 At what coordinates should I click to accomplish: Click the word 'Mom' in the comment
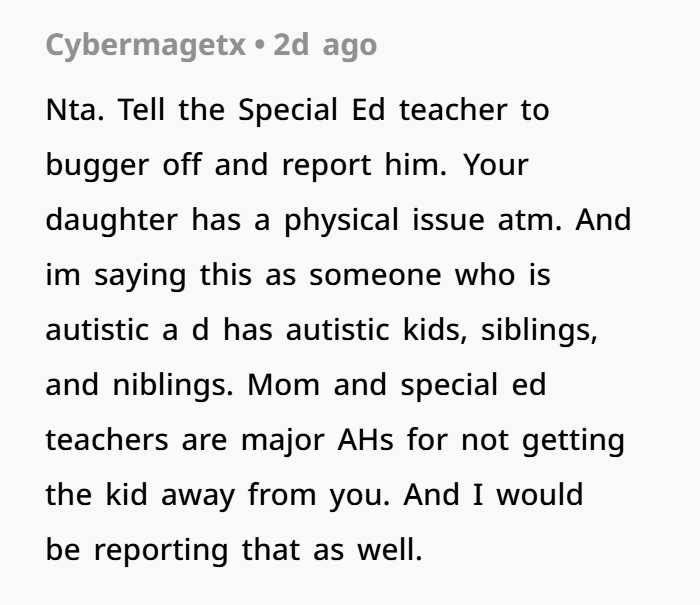pyautogui.click(x=284, y=385)
